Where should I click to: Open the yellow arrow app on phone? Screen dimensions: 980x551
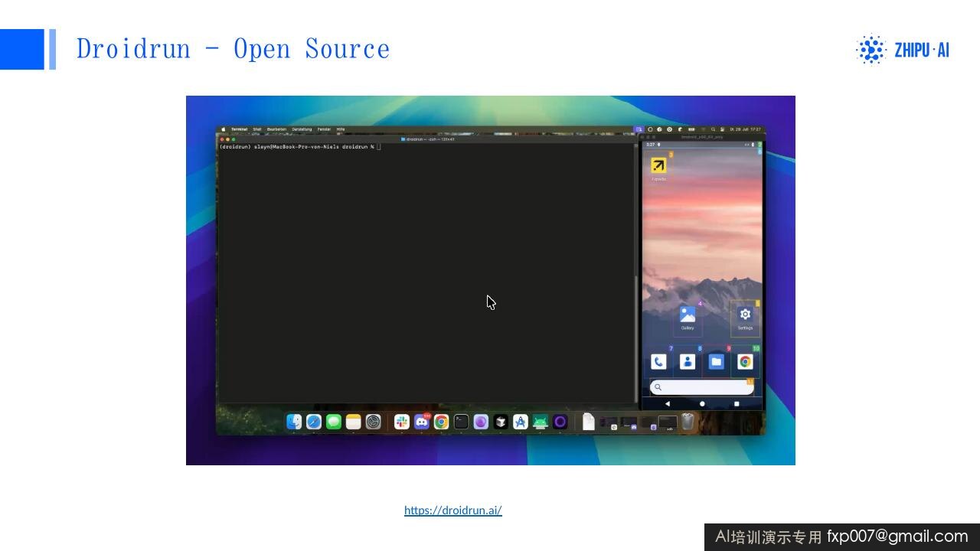(658, 165)
